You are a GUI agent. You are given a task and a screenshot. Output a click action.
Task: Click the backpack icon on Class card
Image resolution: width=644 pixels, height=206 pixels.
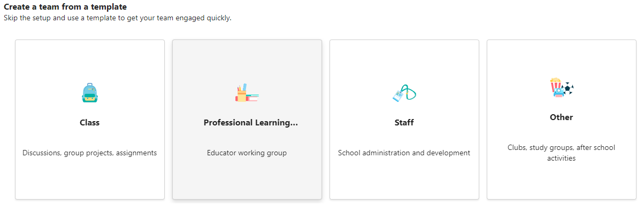point(90,93)
